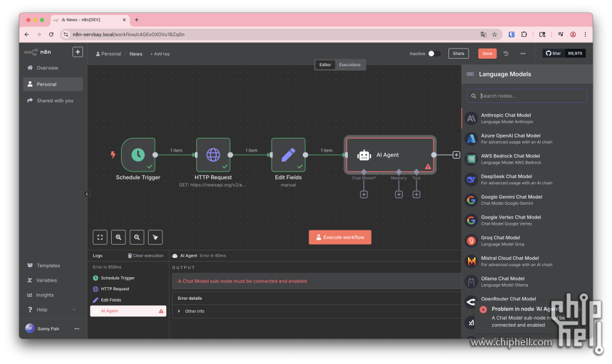Choose Anthropic Chat Model

527,118
